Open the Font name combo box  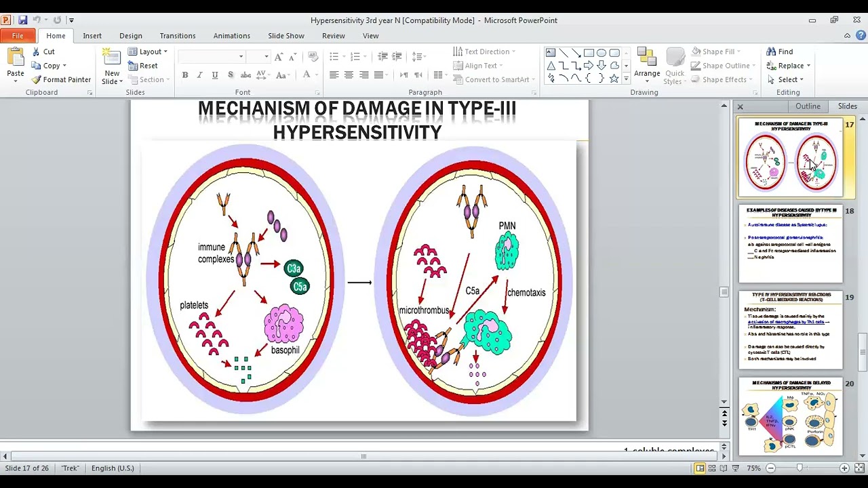(212, 57)
